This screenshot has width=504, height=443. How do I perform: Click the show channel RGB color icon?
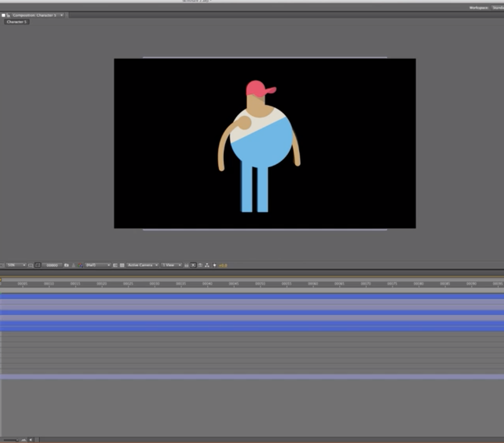[80, 265]
